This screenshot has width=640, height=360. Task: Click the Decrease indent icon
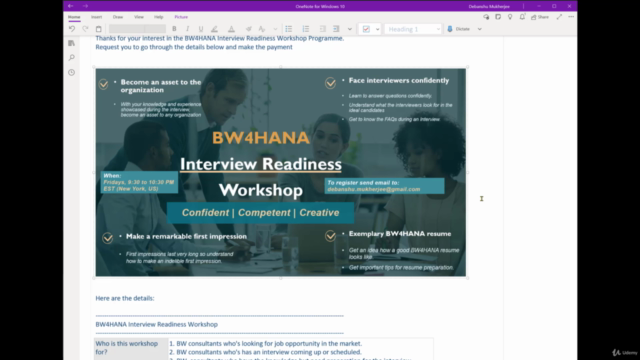[322, 29]
